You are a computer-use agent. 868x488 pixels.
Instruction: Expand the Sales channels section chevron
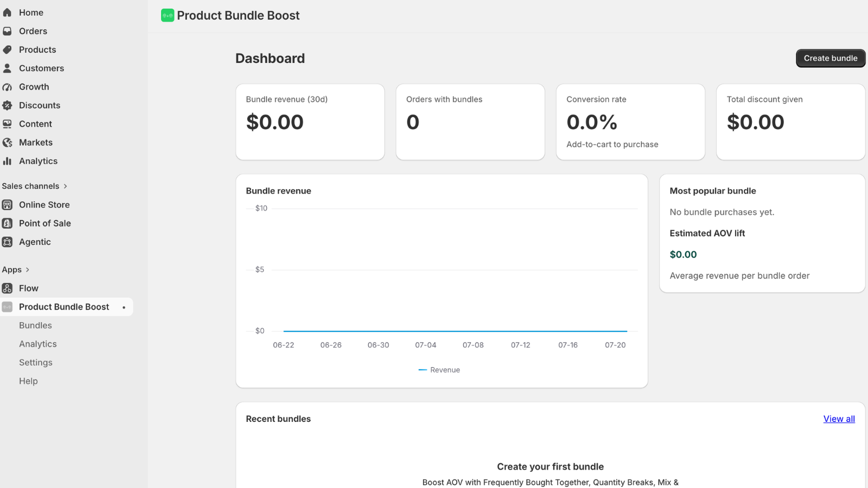click(65, 186)
